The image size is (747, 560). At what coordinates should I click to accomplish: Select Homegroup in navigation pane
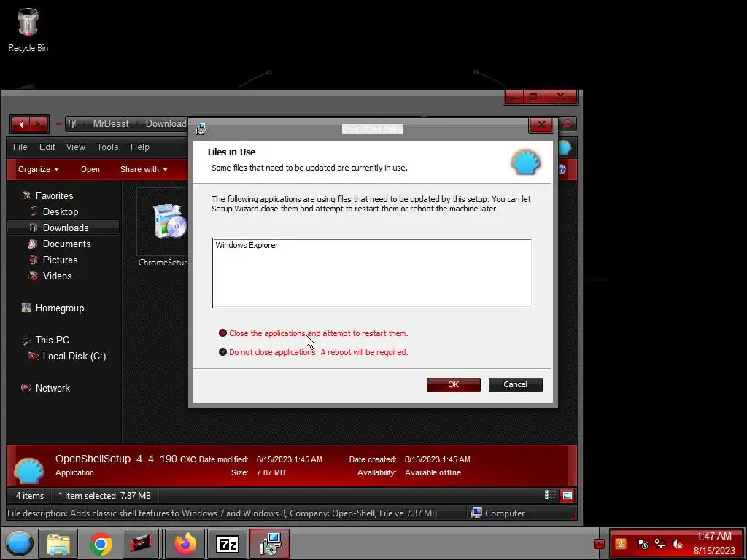click(60, 308)
